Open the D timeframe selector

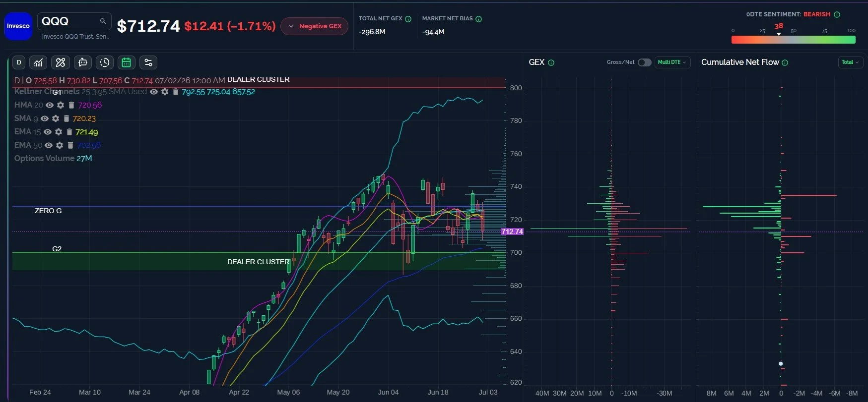coord(19,62)
